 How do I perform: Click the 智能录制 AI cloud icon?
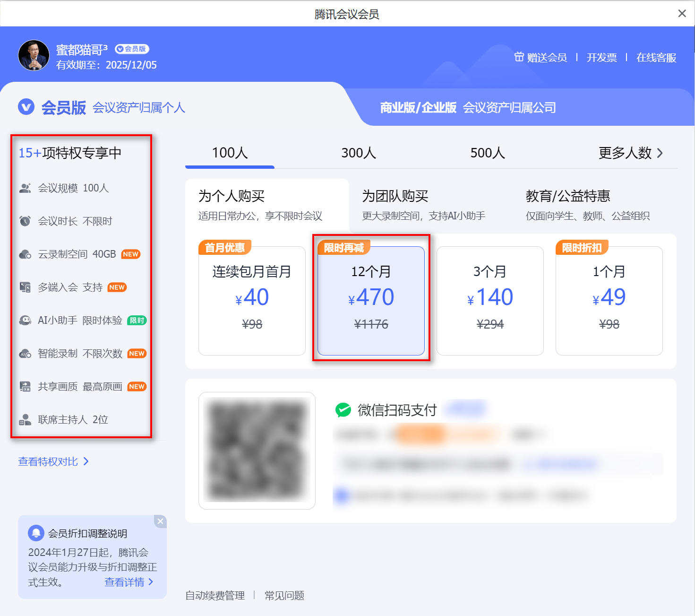click(x=25, y=354)
